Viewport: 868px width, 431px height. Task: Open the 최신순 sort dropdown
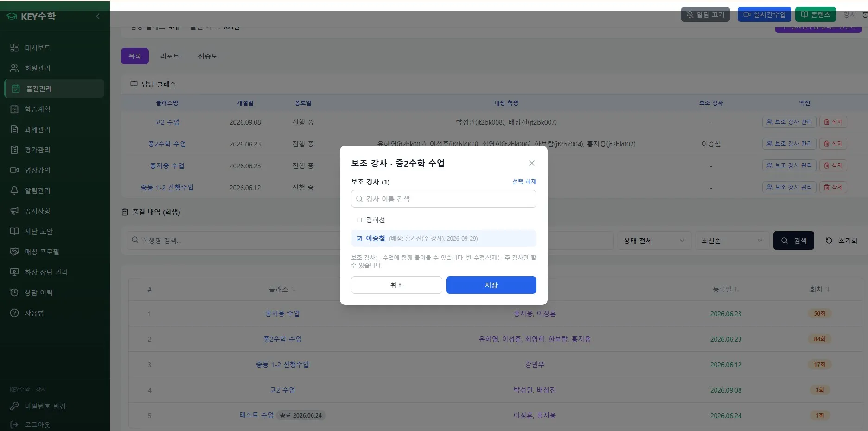coord(732,241)
